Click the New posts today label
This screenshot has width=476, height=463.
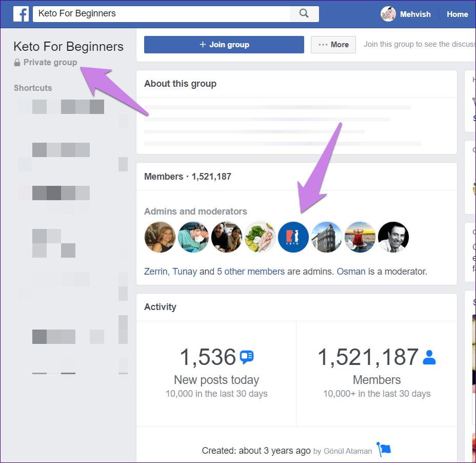pos(216,380)
